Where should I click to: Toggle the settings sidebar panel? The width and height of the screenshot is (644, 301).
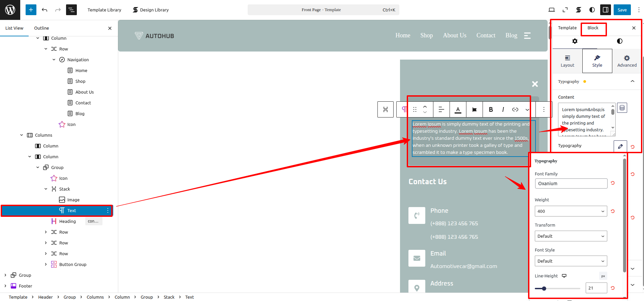[606, 10]
